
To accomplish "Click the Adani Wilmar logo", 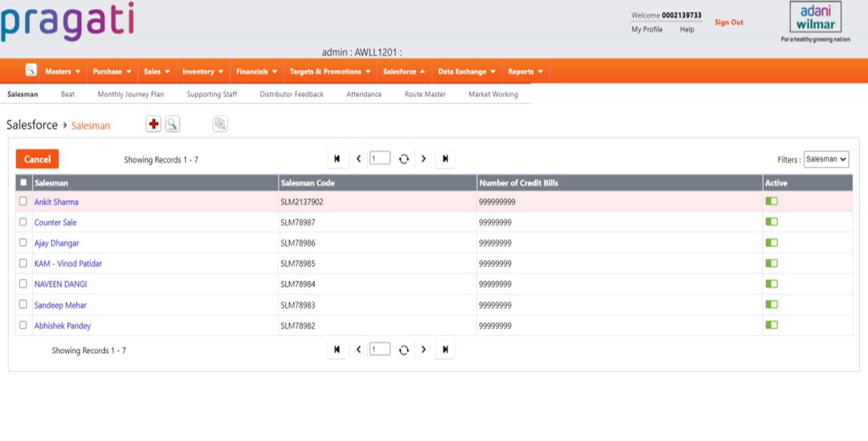I will (x=815, y=22).
